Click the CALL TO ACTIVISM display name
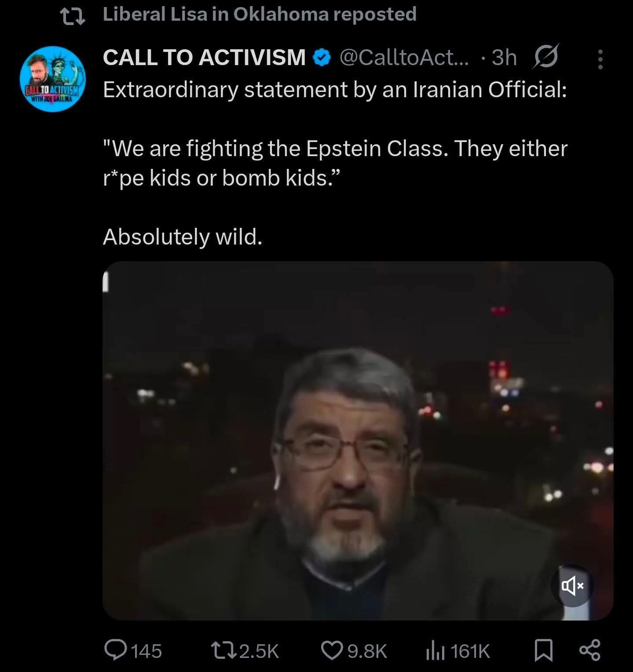633x672 pixels. 204,57
